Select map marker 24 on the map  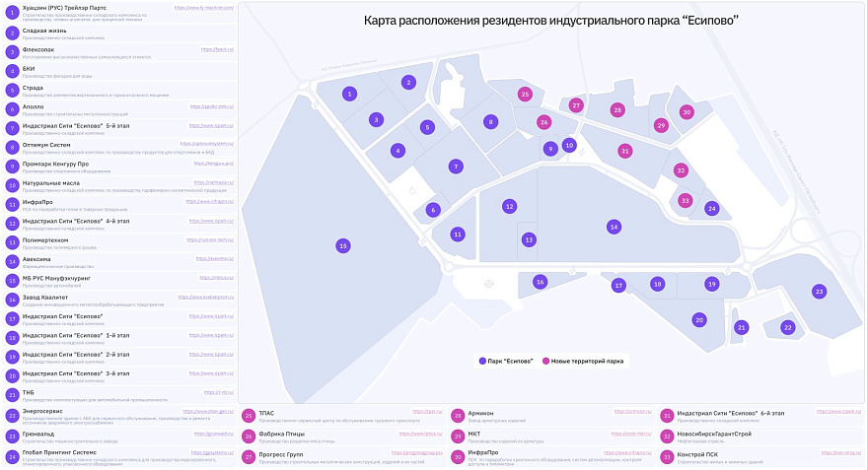(x=712, y=209)
